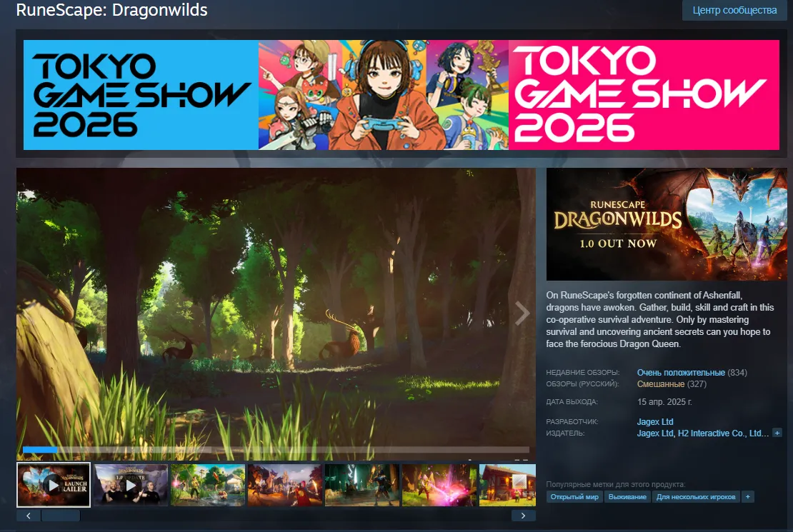
Task: Open the Jagex Ltd developer link
Action: tap(655, 421)
